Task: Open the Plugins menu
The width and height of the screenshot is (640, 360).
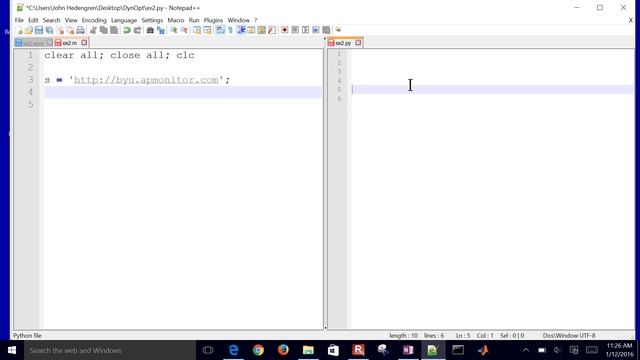Action: tap(213, 20)
